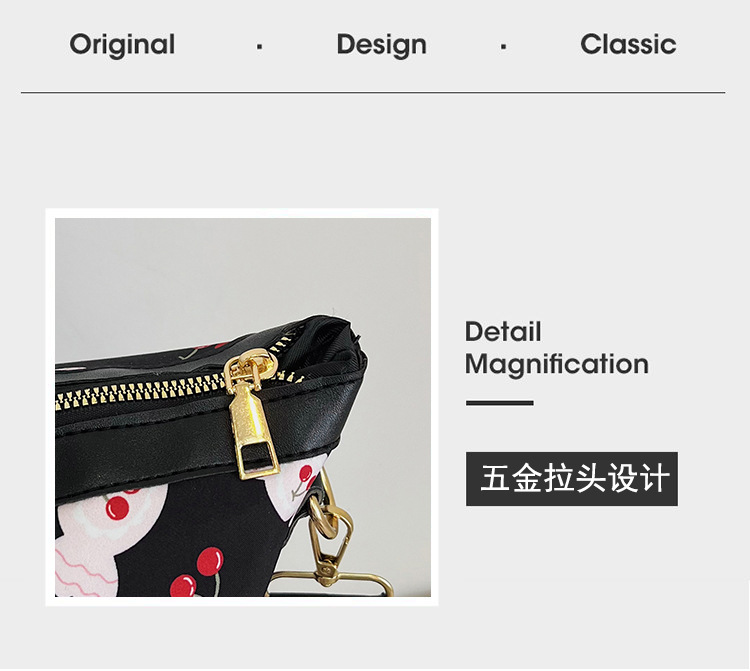Click the gold zipper slider ring
The height and width of the screenshot is (671, 750).
250,367
